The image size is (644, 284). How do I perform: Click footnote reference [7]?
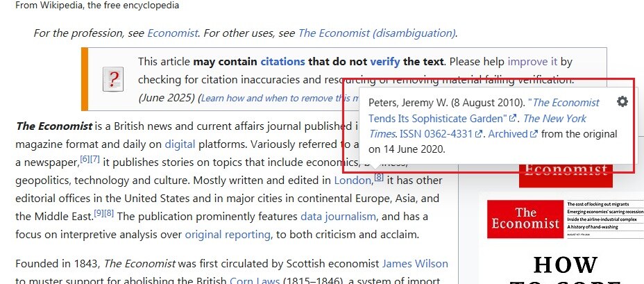coord(95,159)
